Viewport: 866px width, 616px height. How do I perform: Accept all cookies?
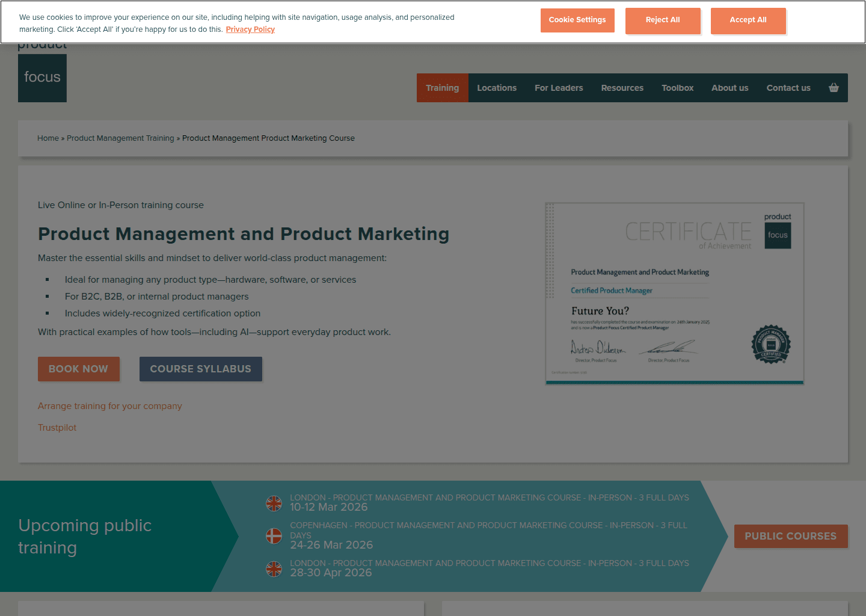748,20
